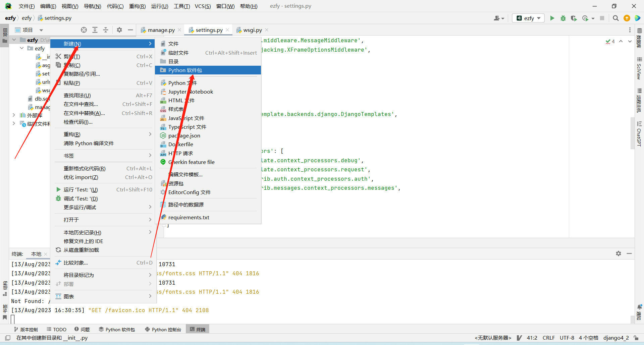The height and width of the screenshot is (345, 644).
Task: Click expand all icon in project panel
Action: click(x=95, y=30)
